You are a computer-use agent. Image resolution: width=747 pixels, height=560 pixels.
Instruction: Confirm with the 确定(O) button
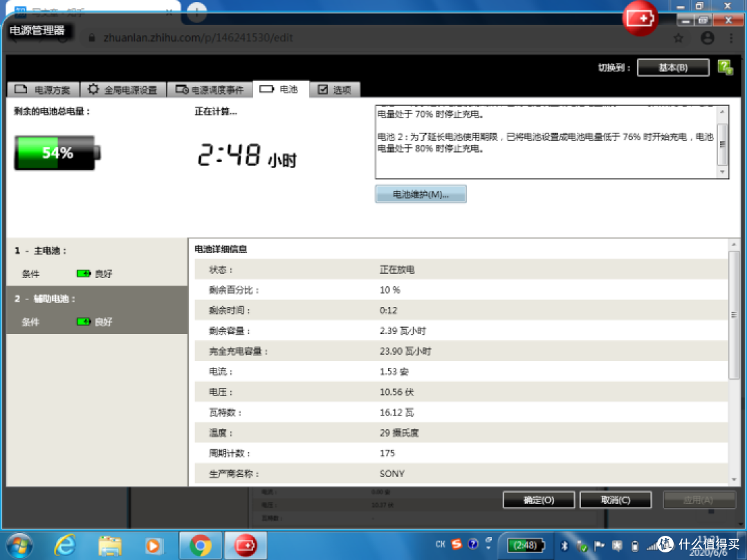pyautogui.click(x=539, y=500)
